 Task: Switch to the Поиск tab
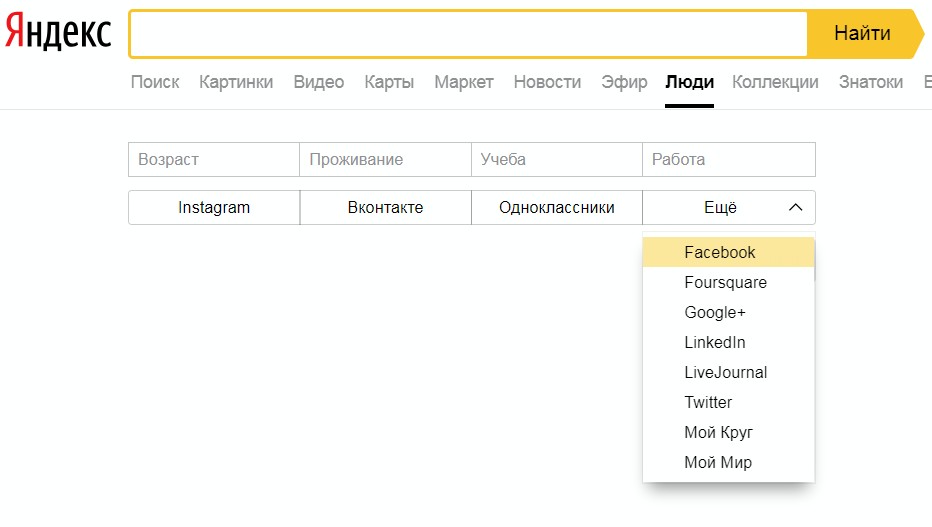[x=155, y=82]
